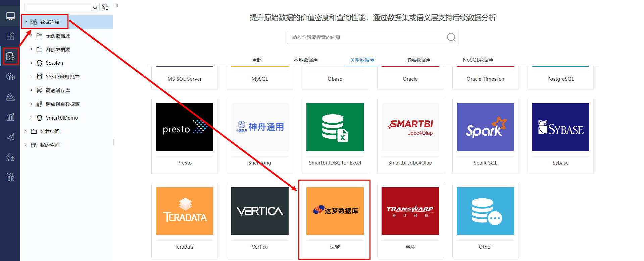Open the data model cube icon in sidebar

click(x=10, y=77)
